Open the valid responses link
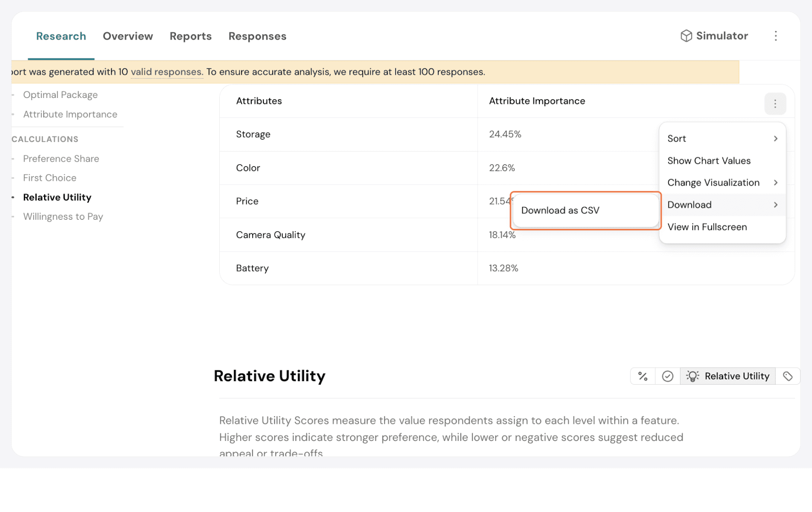 pyautogui.click(x=167, y=72)
